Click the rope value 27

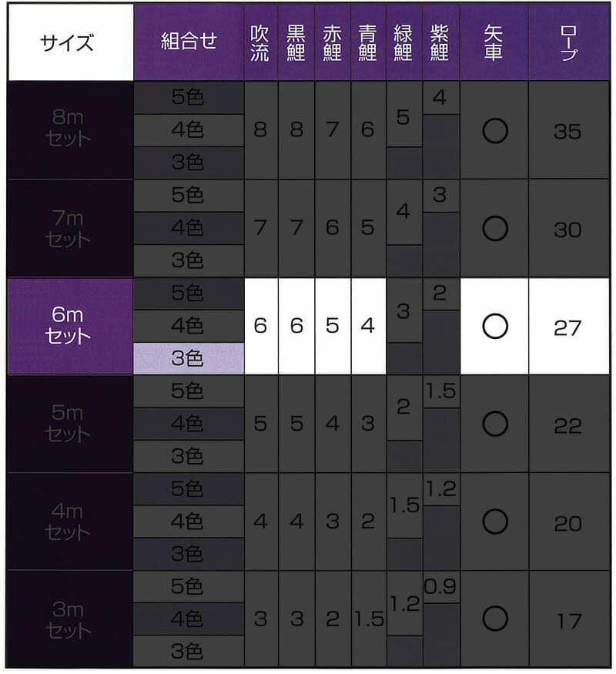568,327
